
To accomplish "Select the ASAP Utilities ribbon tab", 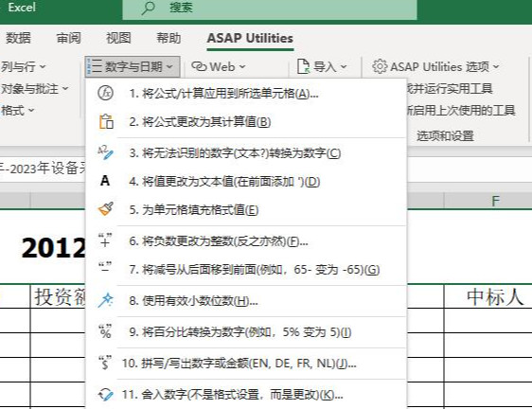I will click(250, 38).
